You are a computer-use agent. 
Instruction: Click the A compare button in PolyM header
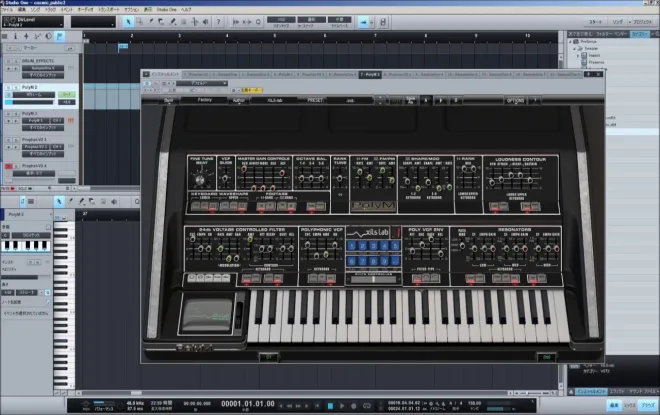click(426, 100)
